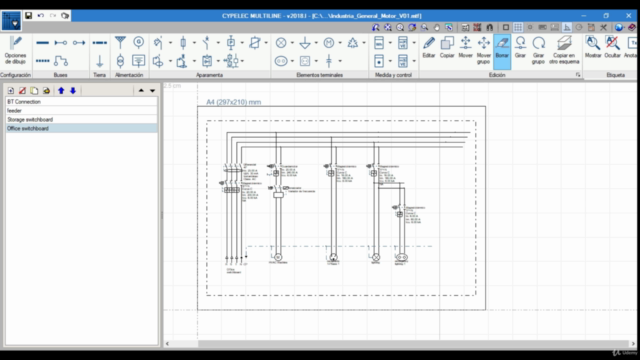The image size is (640, 360).
Task: Expand the earth terminal dropdown arrow
Action: coord(316,42)
